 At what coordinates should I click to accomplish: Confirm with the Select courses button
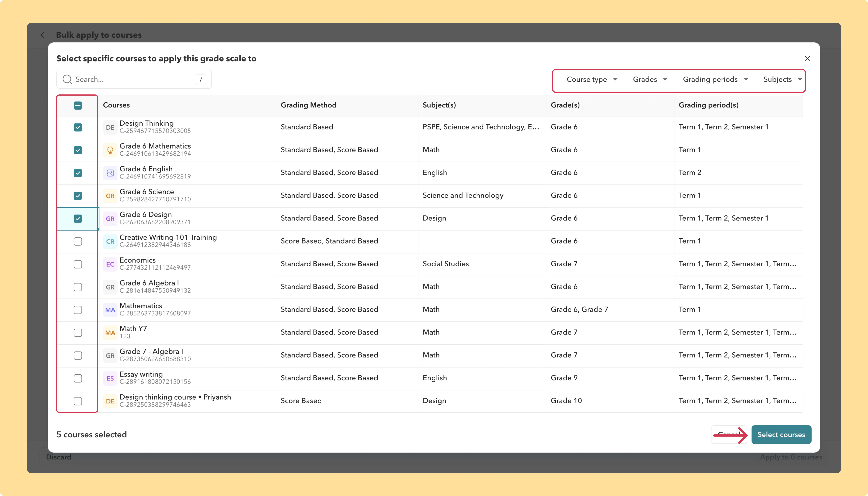click(x=781, y=435)
